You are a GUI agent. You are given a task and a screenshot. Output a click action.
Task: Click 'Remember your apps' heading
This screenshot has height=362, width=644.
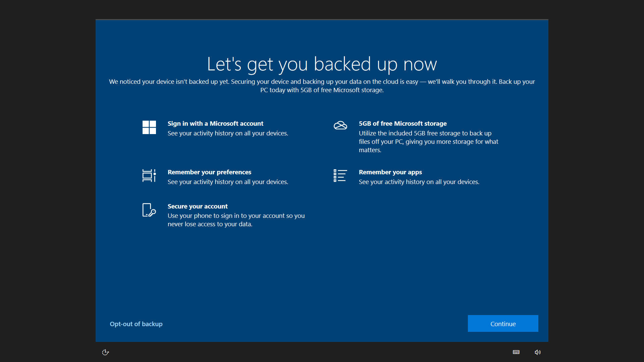390,172
